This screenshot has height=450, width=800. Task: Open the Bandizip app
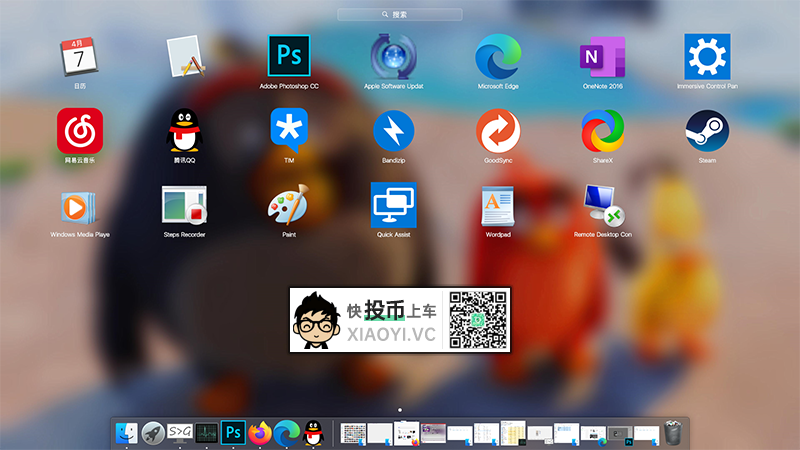(x=393, y=131)
